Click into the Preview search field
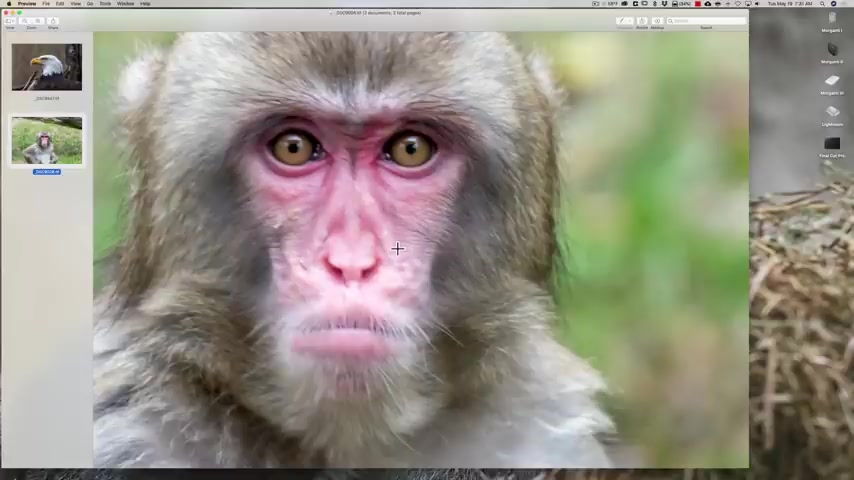The image size is (854, 480). point(706,21)
